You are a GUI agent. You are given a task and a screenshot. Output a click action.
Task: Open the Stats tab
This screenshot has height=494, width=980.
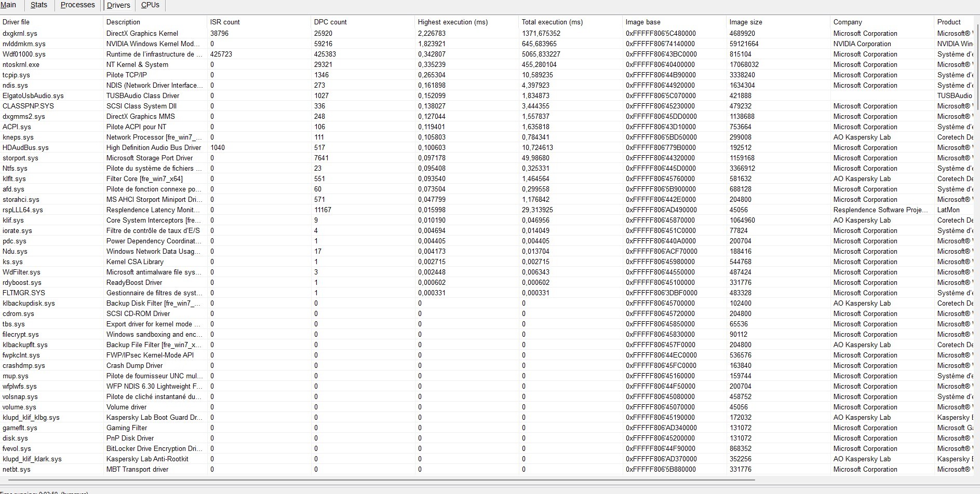point(39,5)
